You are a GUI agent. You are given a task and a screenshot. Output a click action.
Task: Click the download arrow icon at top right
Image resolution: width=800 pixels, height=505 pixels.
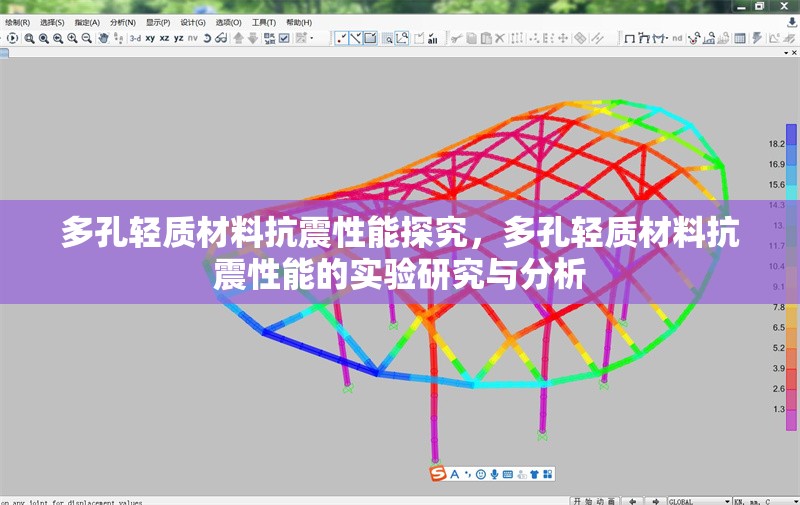pyautogui.click(x=792, y=22)
